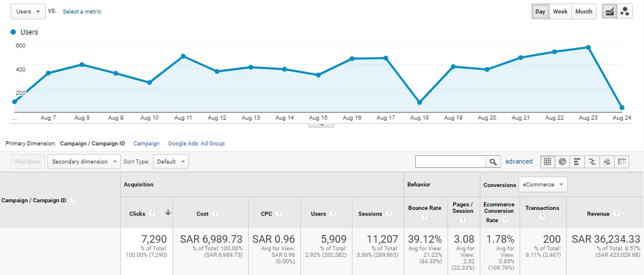
Task: Open help icon next to Cost
Action: pyautogui.click(x=215, y=213)
